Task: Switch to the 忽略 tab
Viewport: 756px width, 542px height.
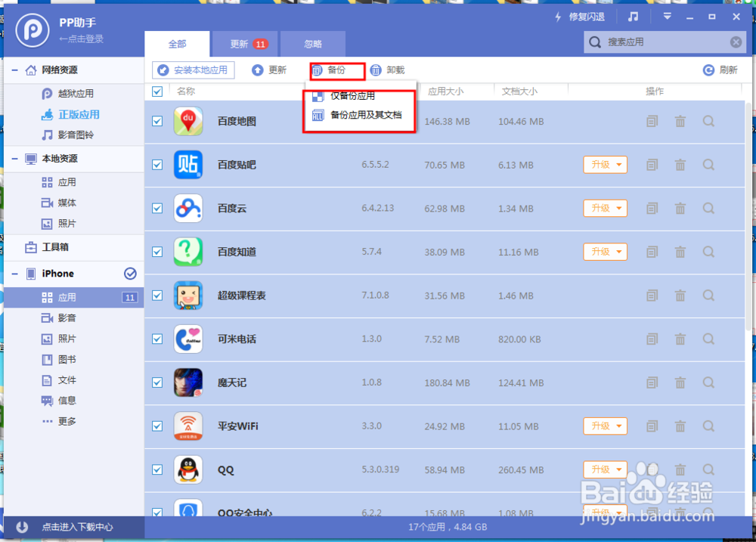Action: (313, 44)
